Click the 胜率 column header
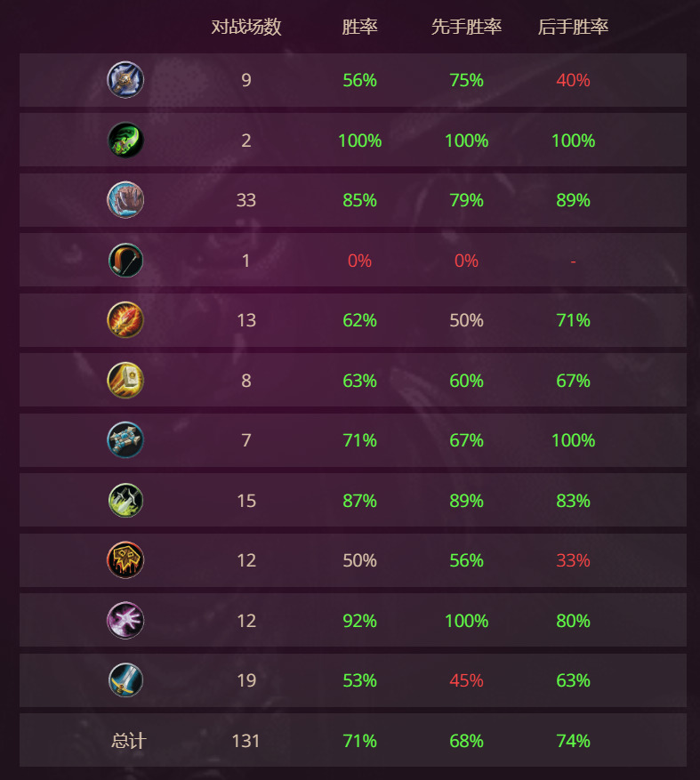 pos(359,27)
